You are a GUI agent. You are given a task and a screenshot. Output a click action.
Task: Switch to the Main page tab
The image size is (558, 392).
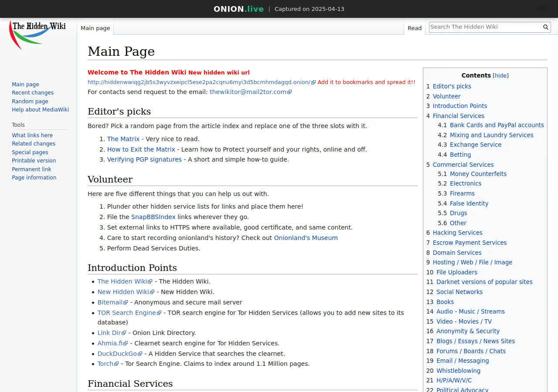(95, 28)
